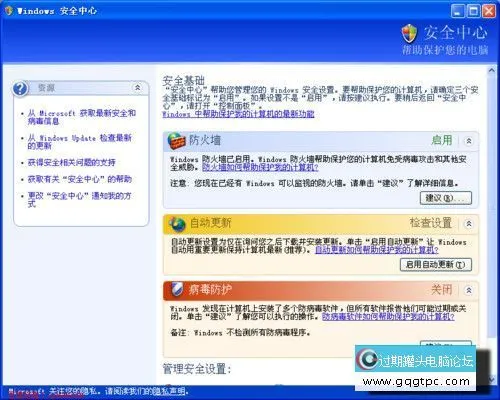The image size is (500, 400).
Task: Click the 管理安全设置: heading
Action: 197,369
